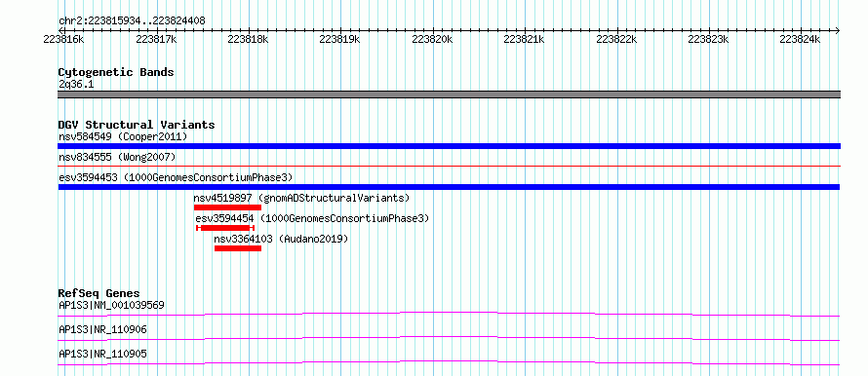
Task: Open esv3594453 1000GenomesConsortiumPhase3 label
Action: [176, 177]
